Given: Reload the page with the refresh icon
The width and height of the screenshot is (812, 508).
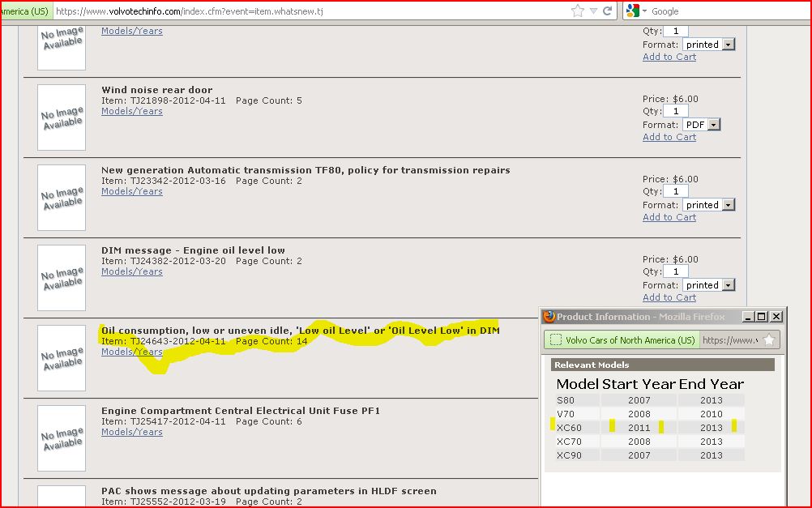Looking at the screenshot, I should pos(608,11).
